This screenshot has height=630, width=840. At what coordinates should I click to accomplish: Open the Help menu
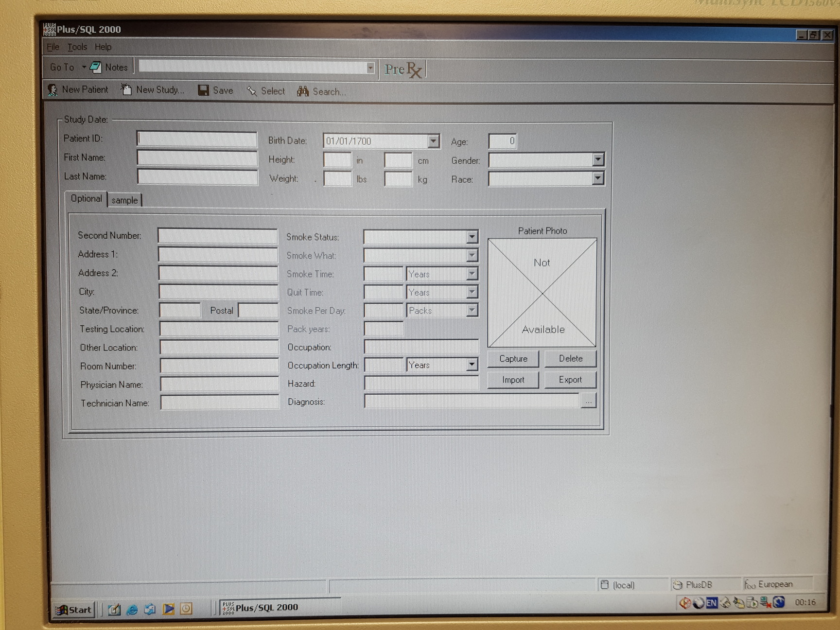point(103,47)
